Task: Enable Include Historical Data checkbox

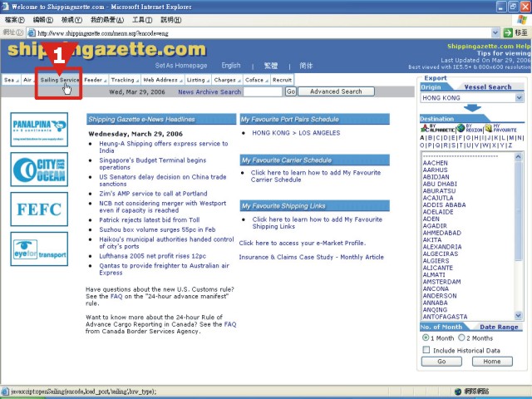Action: [426, 350]
